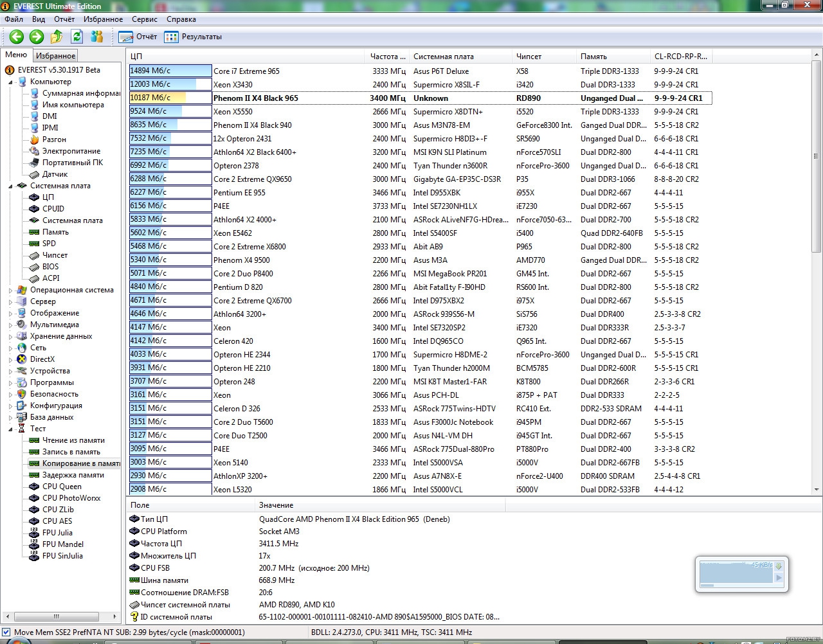
Task: Sort by the Память column header
Action: [x=613, y=57]
